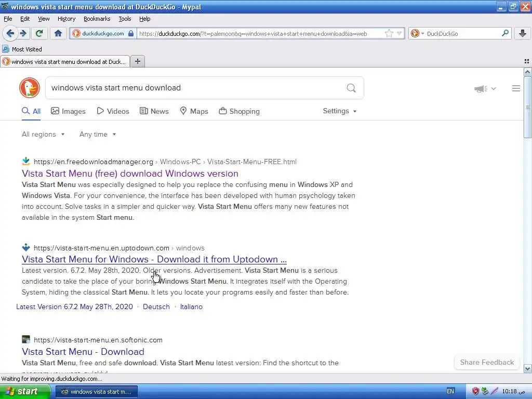Open Vista Start Menu for Windows Uptodown result
The height and width of the screenshot is (399, 532).
coord(154,259)
